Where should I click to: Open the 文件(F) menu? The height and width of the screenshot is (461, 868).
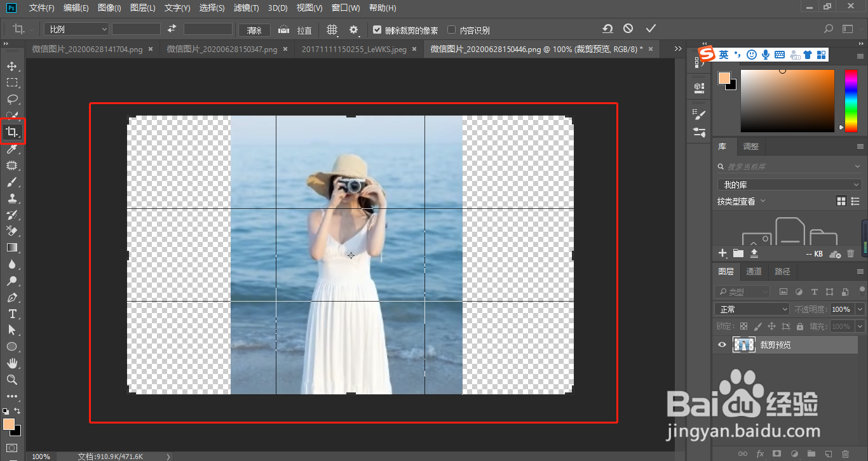(x=42, y=8)
